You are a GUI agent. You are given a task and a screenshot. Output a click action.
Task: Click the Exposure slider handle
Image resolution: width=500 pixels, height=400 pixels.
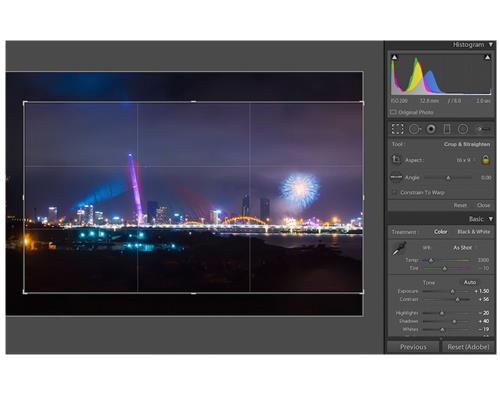(x=452, y=292)
